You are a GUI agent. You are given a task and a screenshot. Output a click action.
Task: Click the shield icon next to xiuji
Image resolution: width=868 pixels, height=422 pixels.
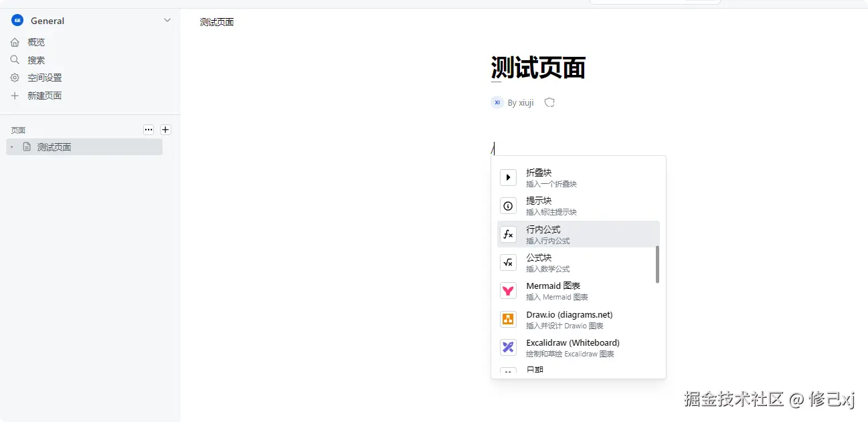pos(549,102)
